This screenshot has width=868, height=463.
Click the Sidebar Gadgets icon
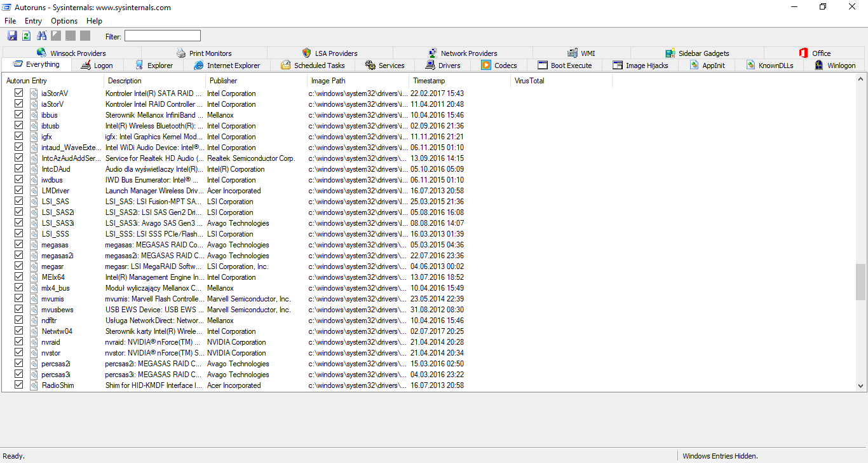pyautogui.click(x=670, y=53)
